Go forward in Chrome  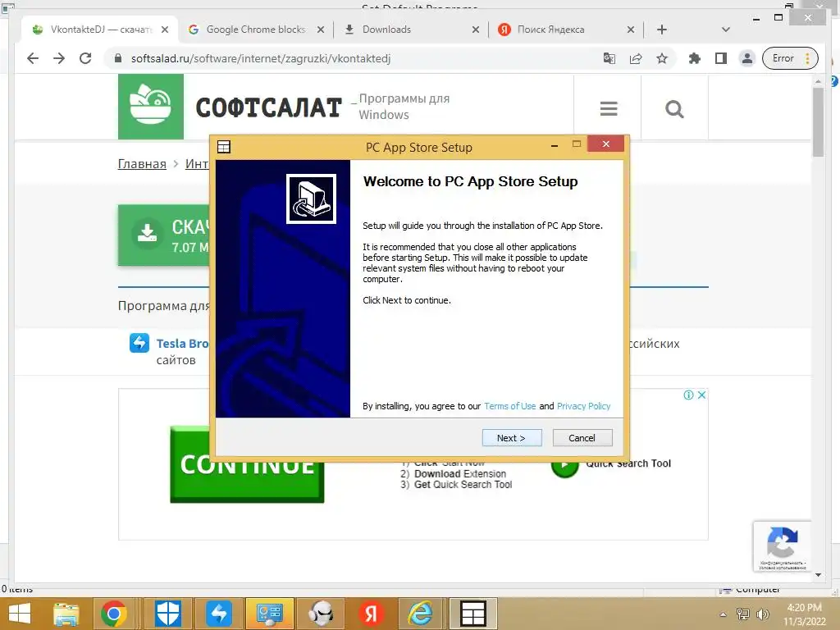[59, 58]
